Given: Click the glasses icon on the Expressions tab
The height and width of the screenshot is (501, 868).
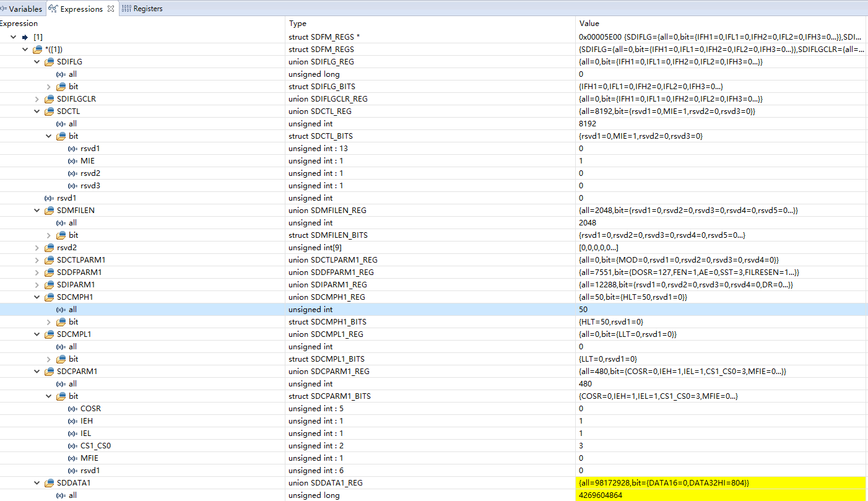Looking at the screenshot, I should [53, 9].
